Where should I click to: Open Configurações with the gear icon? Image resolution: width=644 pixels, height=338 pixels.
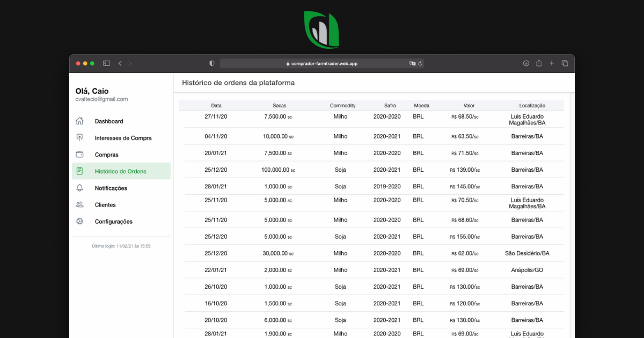click(x=80, y=221)
